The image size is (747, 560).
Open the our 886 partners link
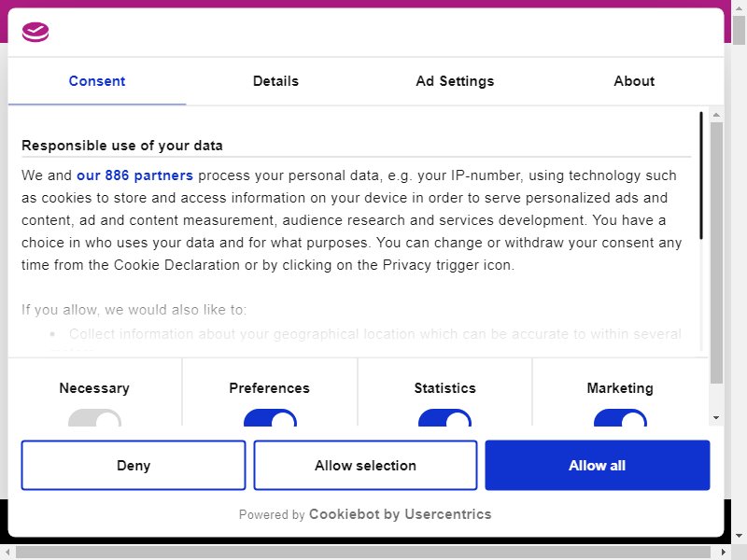pyautogui.click(x=134, y=175)
